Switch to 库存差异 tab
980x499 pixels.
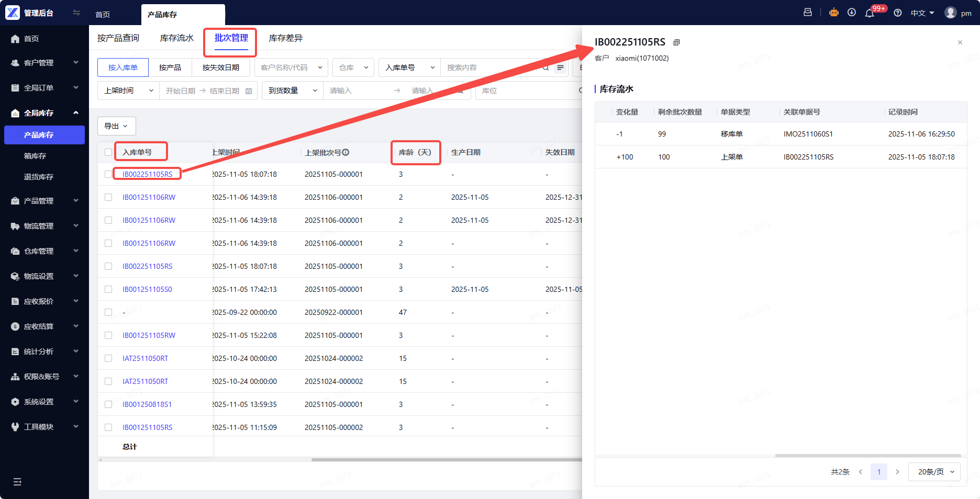(286, 38)
